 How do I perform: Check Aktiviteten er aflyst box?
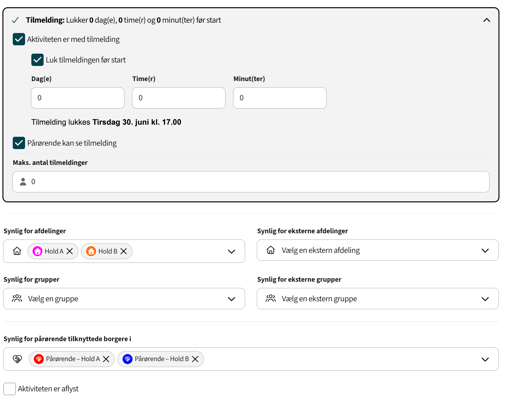pyautogui.click(x=10, y=389)
